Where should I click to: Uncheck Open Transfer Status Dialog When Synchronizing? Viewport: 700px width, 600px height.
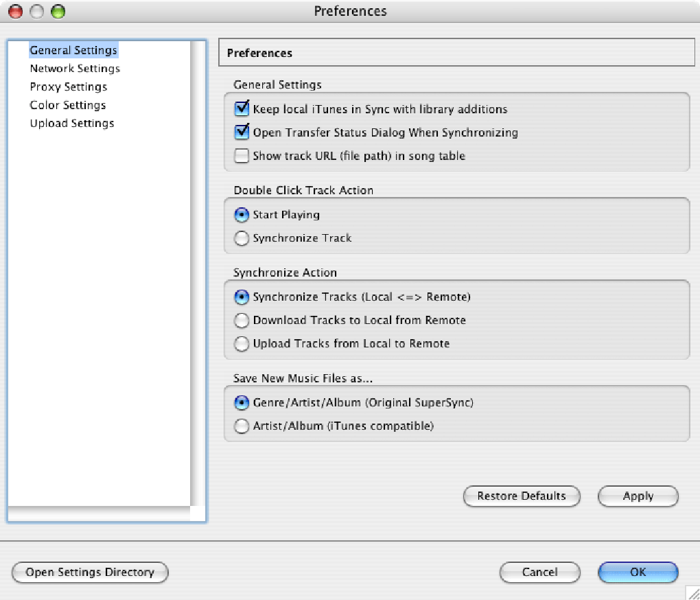point(242,132)
